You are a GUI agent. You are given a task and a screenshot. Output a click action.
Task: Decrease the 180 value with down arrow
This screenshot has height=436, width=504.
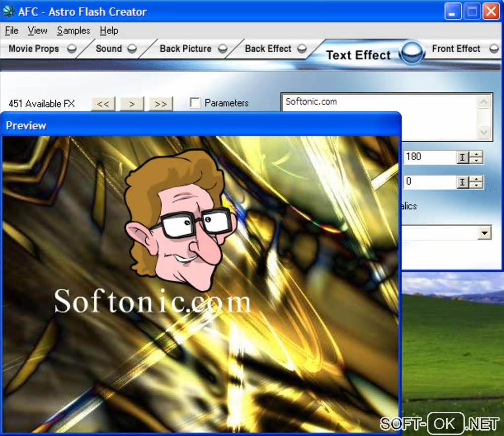(476, 160)
